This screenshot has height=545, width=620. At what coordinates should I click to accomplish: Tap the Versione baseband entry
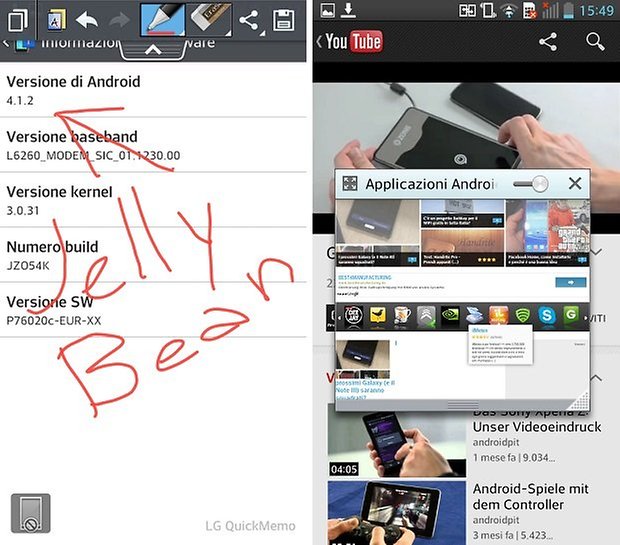pyautogui.click(x=153, y=145)
